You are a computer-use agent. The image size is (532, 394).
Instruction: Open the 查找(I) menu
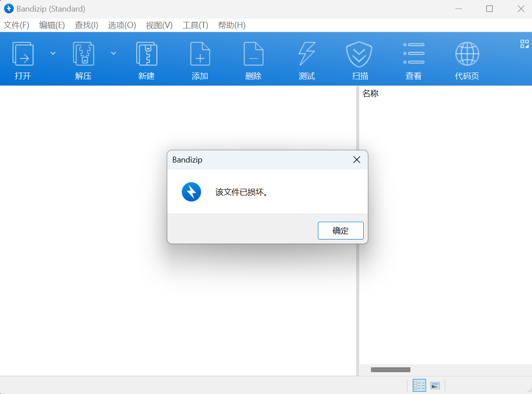pos(86,25)
